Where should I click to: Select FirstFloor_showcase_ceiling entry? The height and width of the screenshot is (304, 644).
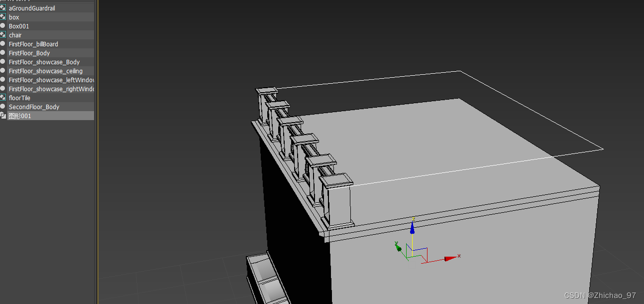tap(45, 71)
